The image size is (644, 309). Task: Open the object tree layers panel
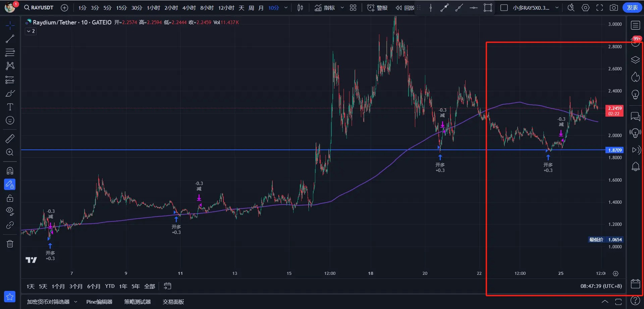pos(635,60)
